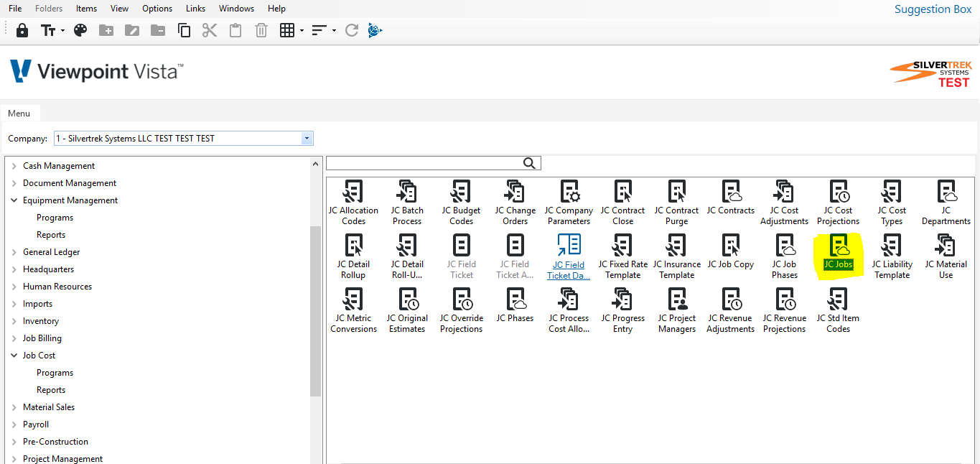Open the Windows menu
The image size is (980, 464).
pyautogui.click(x=237, y=9)
